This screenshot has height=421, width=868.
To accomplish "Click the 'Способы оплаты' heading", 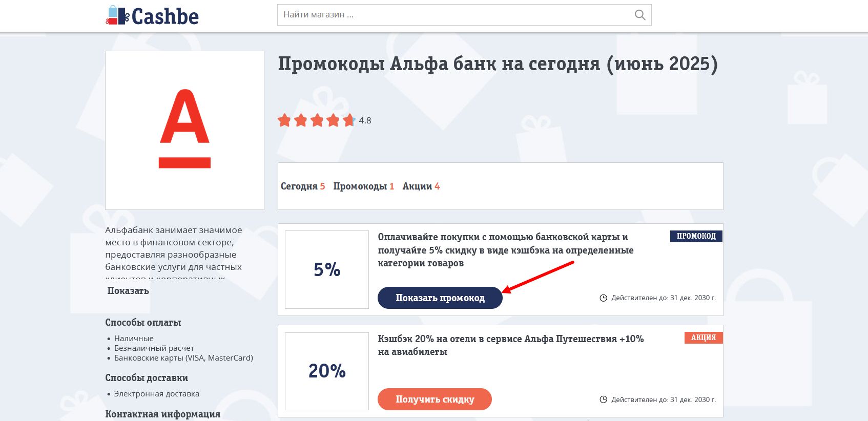I will (143, 323).
